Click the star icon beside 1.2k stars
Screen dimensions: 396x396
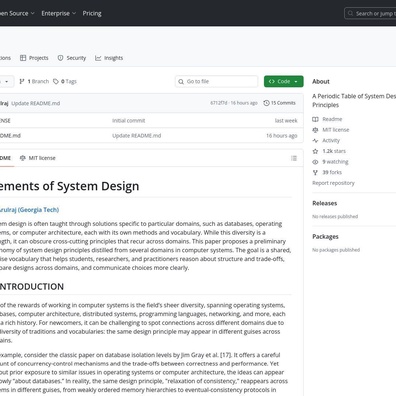pyautogui.click(x=315, y=151)
